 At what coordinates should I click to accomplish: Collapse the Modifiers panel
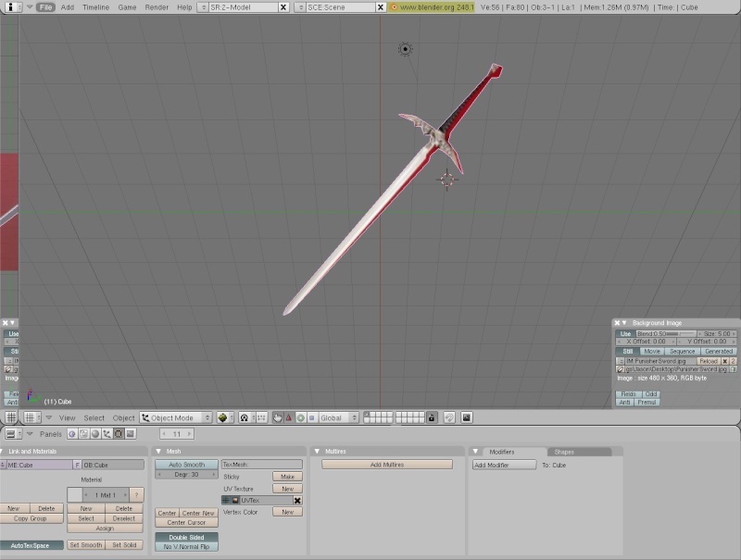click(476, 452)
